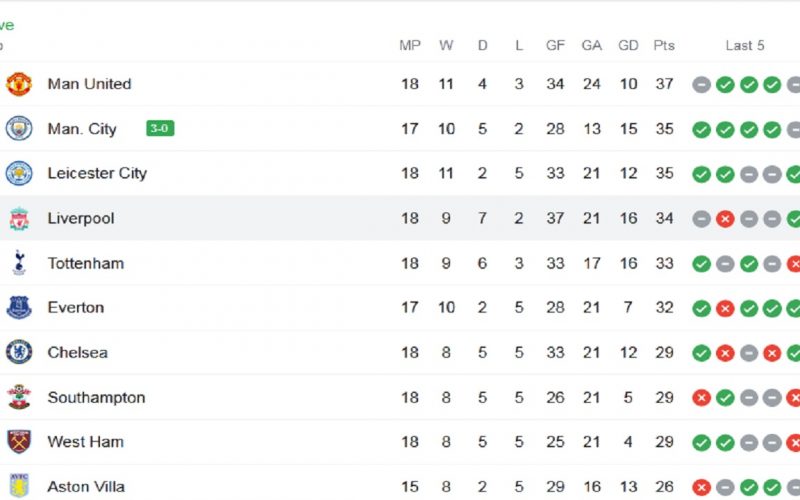Click the Pts column header
This screenshot has width=800, height=500.
coord(664,45)
